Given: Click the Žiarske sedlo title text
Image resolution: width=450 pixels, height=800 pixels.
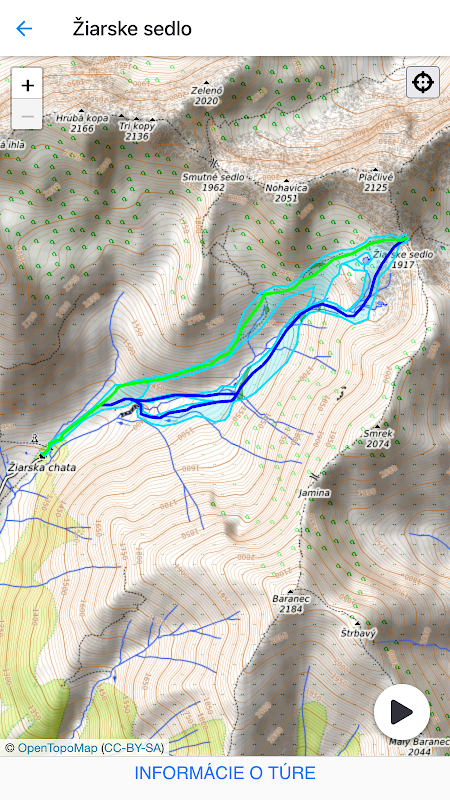Looking at the screenshot, I should coord(132,29).
